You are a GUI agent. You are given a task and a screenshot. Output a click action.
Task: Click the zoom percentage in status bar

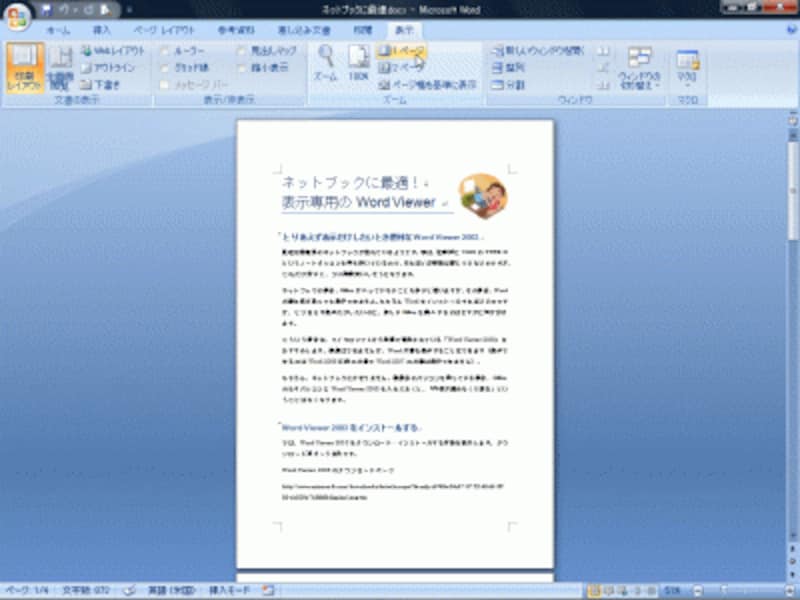point(672,591)
